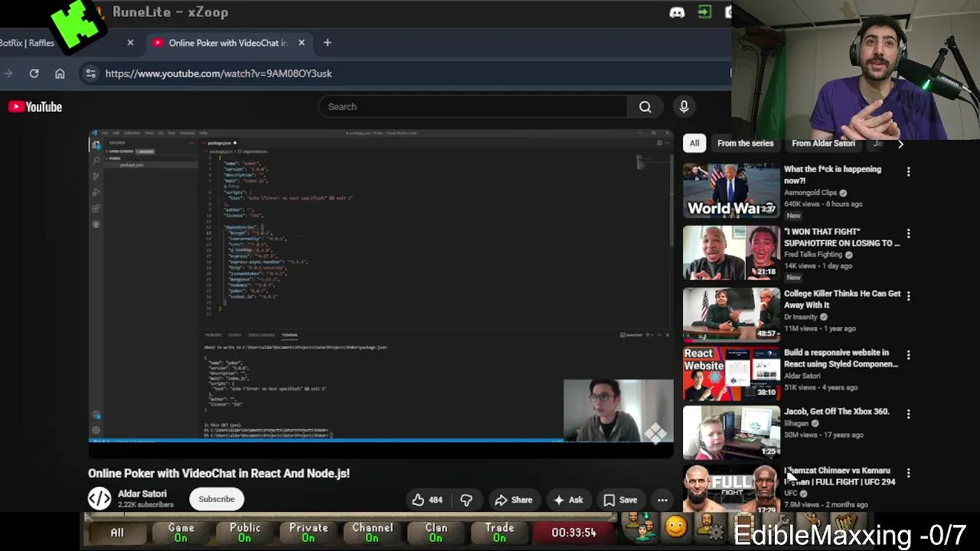This screenshot has height=551, width=980.
Task: Toggle the Channel chat filter
Action: 372,533
